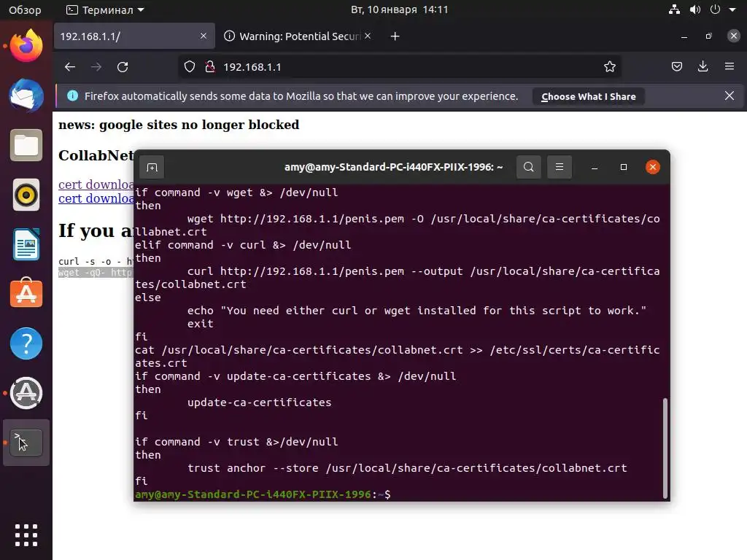The image size is (747, 560).
Task: Dismiss the Mozilla data sharing notification
Action: coord(729,96)
